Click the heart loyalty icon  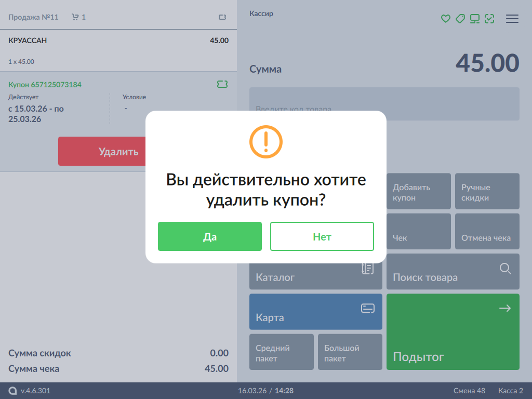coord(445,19)
